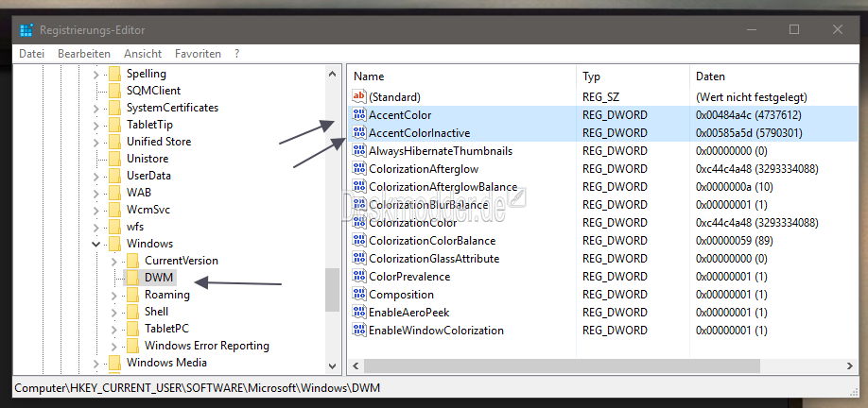Screen dimensions: 868x408
Task: Click the SystemCertificates folder icon
Action: 114,108
